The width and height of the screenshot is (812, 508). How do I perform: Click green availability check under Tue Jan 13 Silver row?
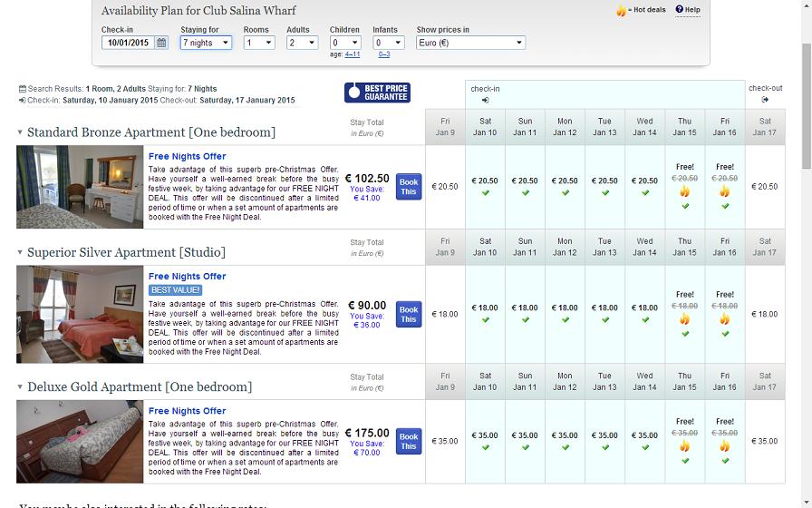coord(604,320)
